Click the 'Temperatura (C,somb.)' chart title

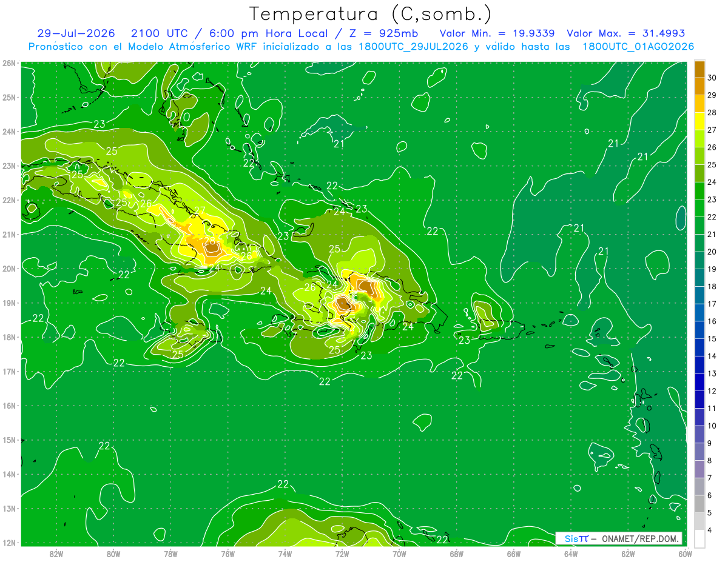coord(371,14)
